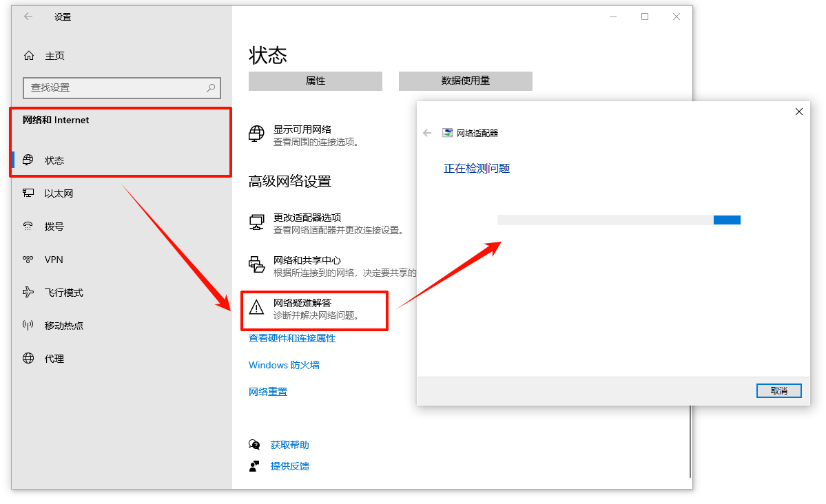Screen dimensions: 826x504
Task: Open the 网络重置 link
Action: 267,391
